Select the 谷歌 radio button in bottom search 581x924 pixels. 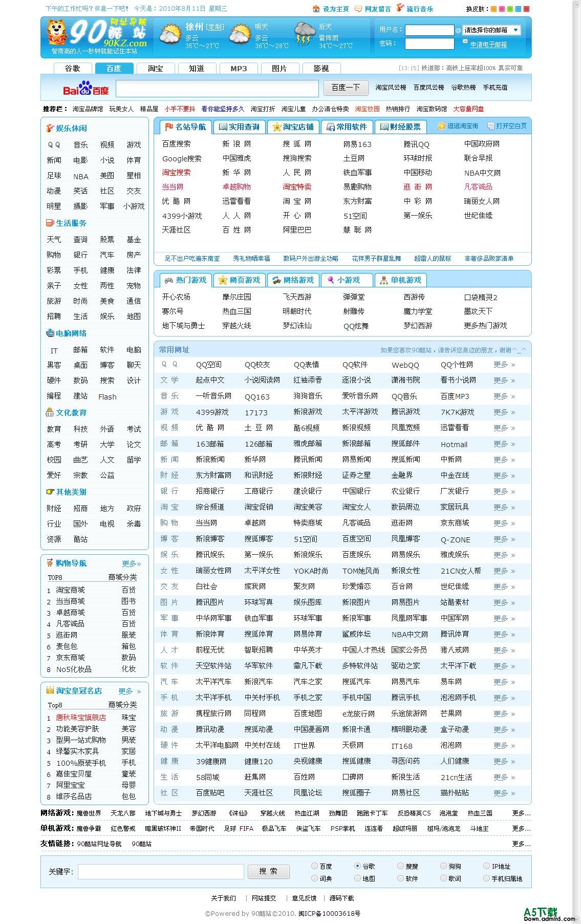(357, 866)
